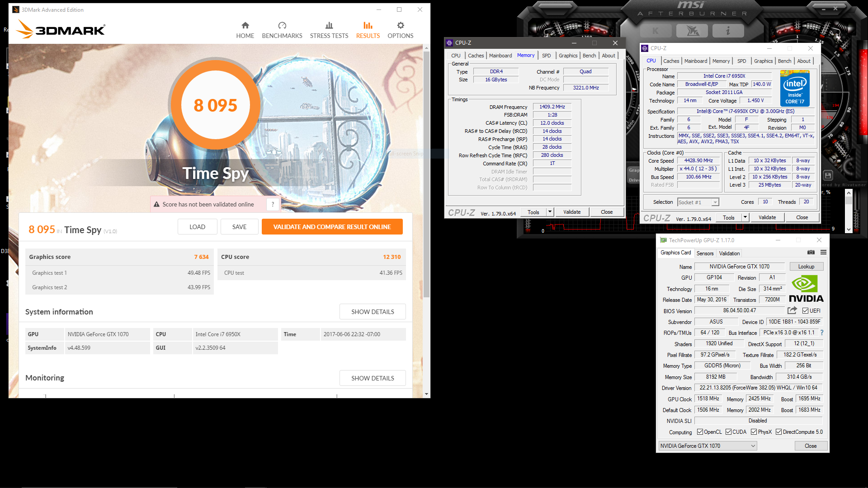Click GPU-Z window title icon
The height and width of the screenshot is (488, 868).
(x=663, y=240)
